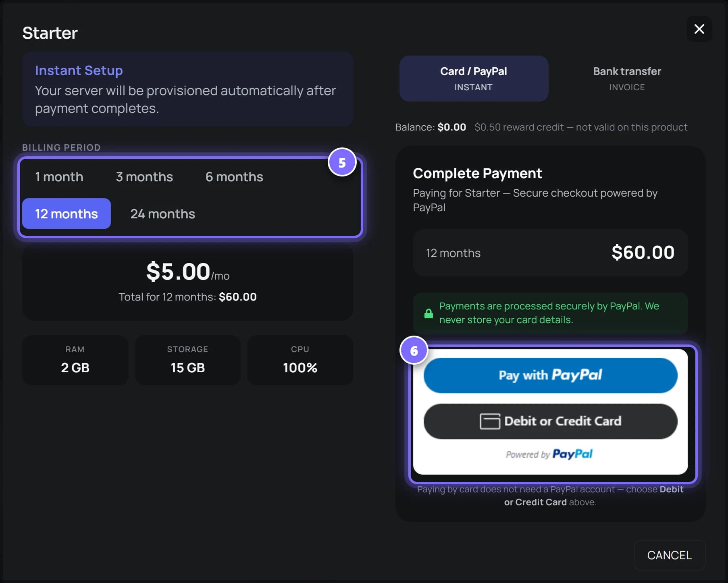Click the BILLING PERIOD label
The image size is (728, 583).
click(x=61, y=147)
